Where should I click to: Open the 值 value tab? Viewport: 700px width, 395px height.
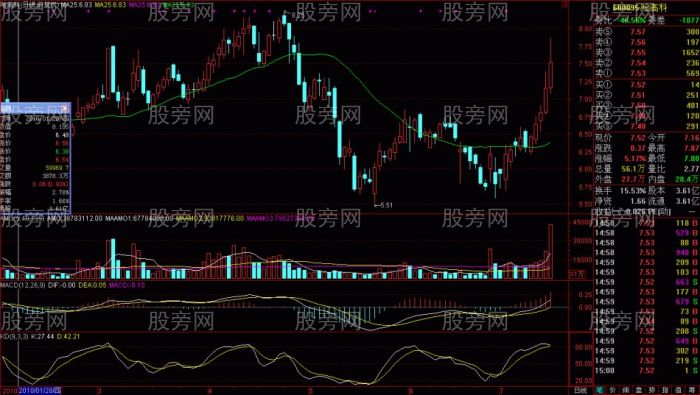678,390
